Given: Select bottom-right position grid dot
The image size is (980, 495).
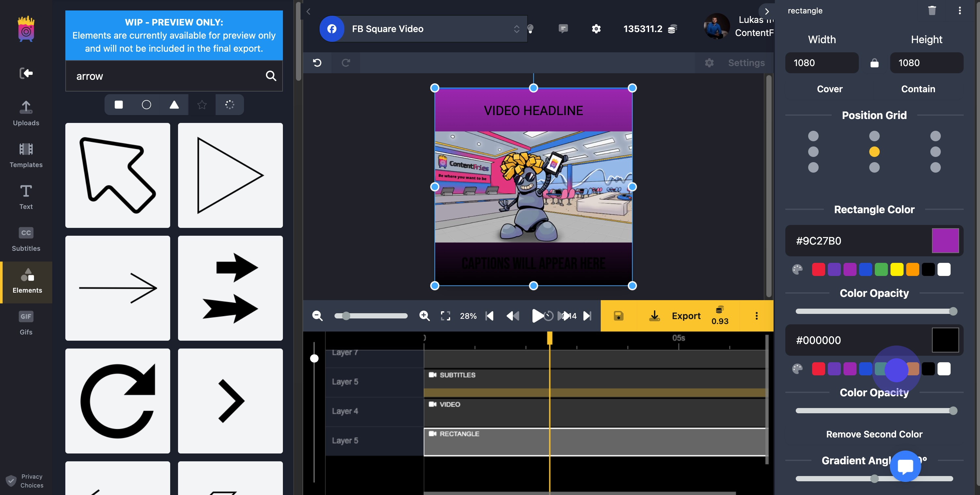Looking at the screenshot, I should pyautogui.click(x=935, y=167).
